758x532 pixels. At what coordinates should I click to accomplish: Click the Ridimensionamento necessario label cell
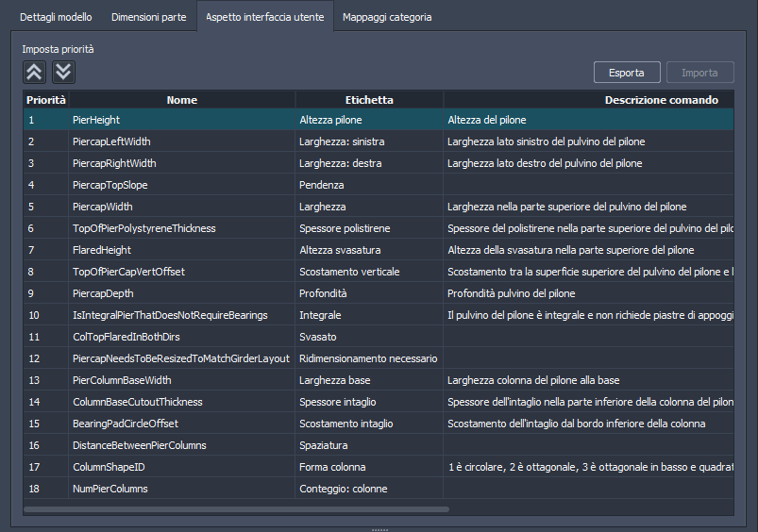click(368, 358)
